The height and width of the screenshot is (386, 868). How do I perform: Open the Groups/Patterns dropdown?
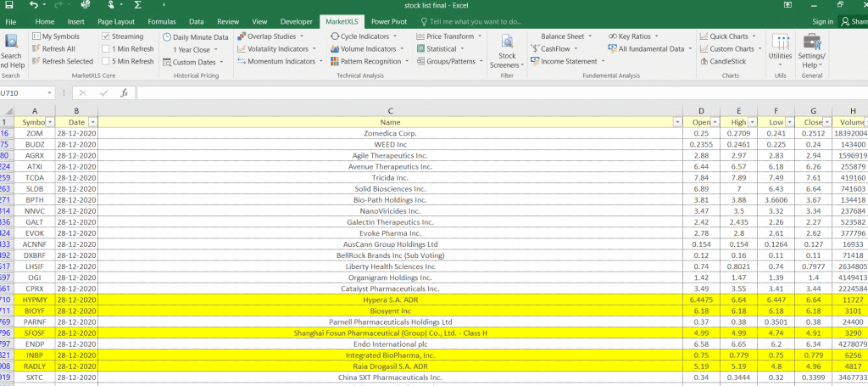[x=481, y=61]
